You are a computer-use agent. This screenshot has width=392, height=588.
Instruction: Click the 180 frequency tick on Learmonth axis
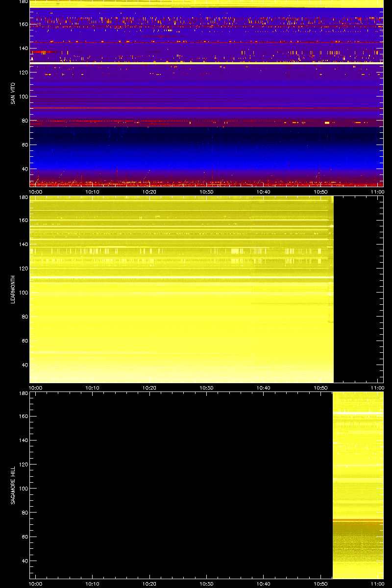coord(23,197)
